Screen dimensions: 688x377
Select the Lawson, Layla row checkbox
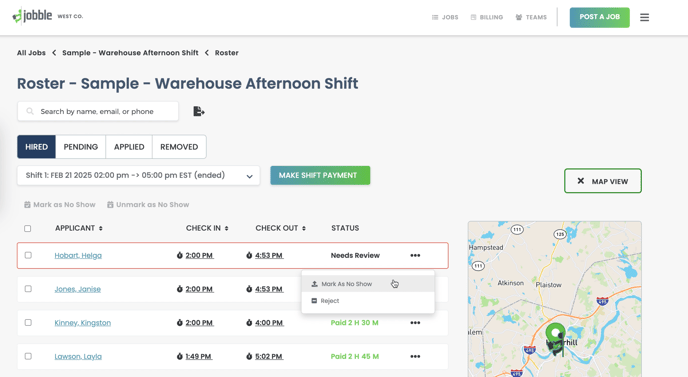click(28, 356)
